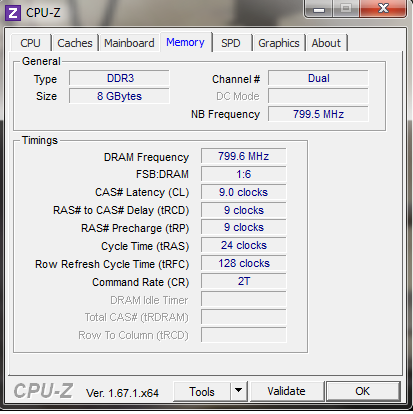Click the Tools button

tap(202, 392)
